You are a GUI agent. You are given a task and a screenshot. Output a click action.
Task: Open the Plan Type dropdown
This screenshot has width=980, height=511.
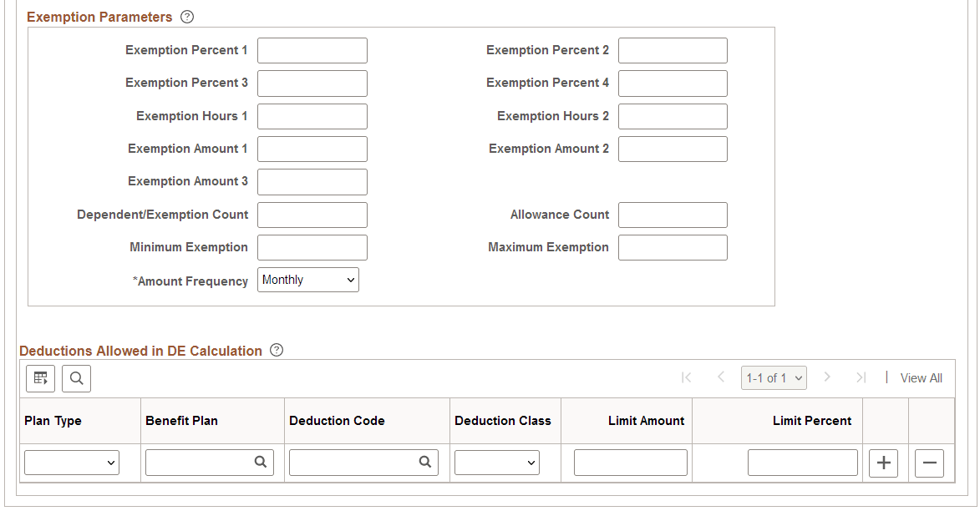[x=71, y=462]
